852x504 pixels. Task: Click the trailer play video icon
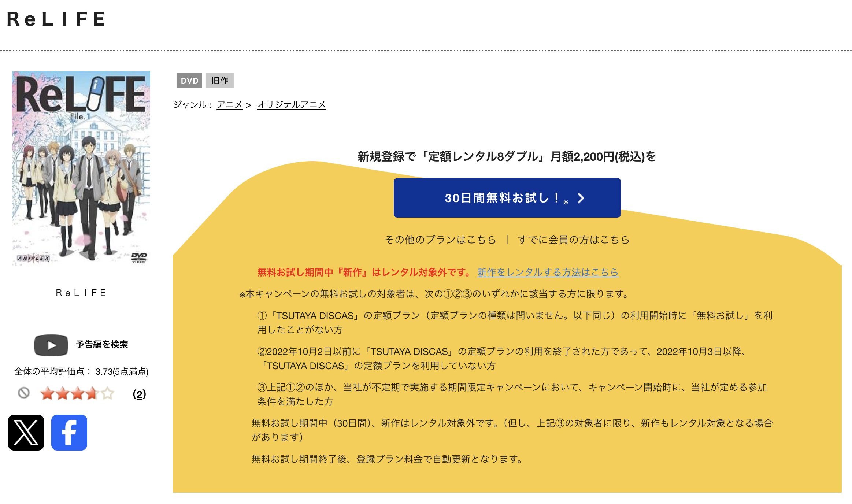pos(51,345)
